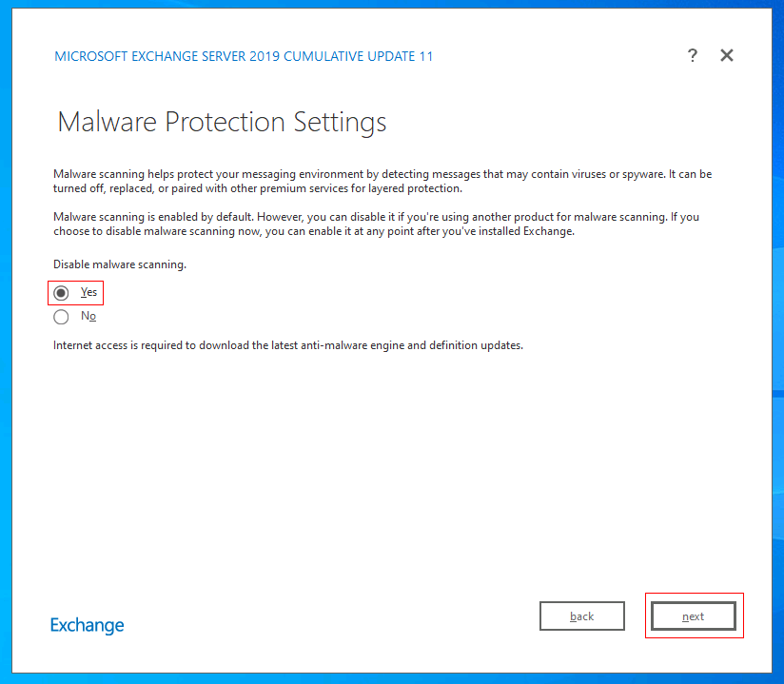The width and height of the screenshot is (784, 684).
Task: Click the 'Internet access is required' note
Action: [x=288, y=345]
